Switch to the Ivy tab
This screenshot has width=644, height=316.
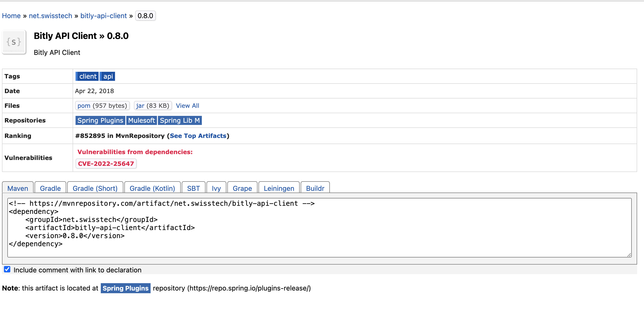tap(216, 188)
